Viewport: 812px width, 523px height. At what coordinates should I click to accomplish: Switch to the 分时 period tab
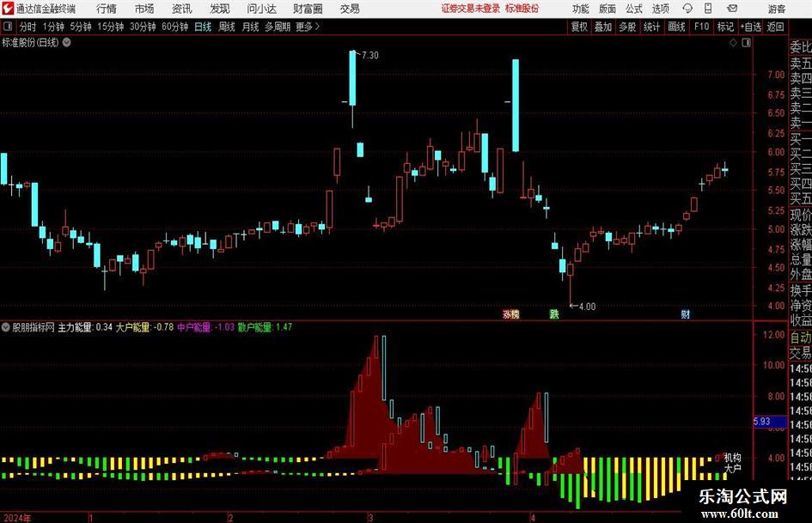tap(28, 27)
